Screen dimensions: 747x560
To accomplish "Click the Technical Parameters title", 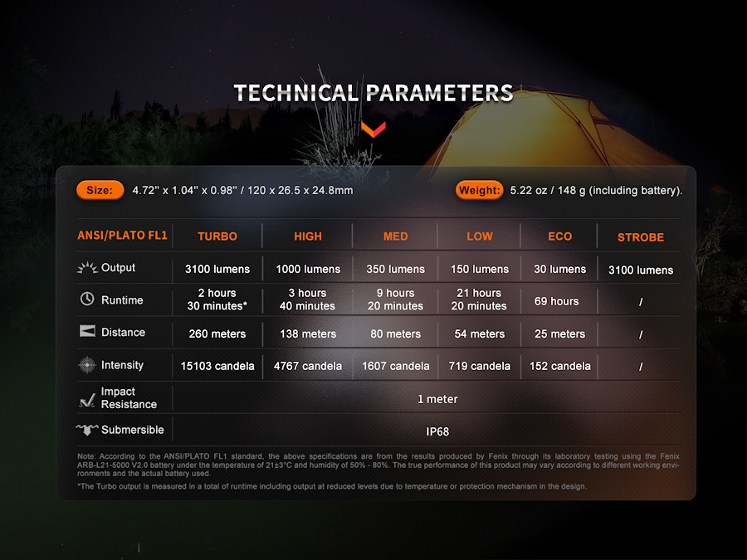I will 373,93.
